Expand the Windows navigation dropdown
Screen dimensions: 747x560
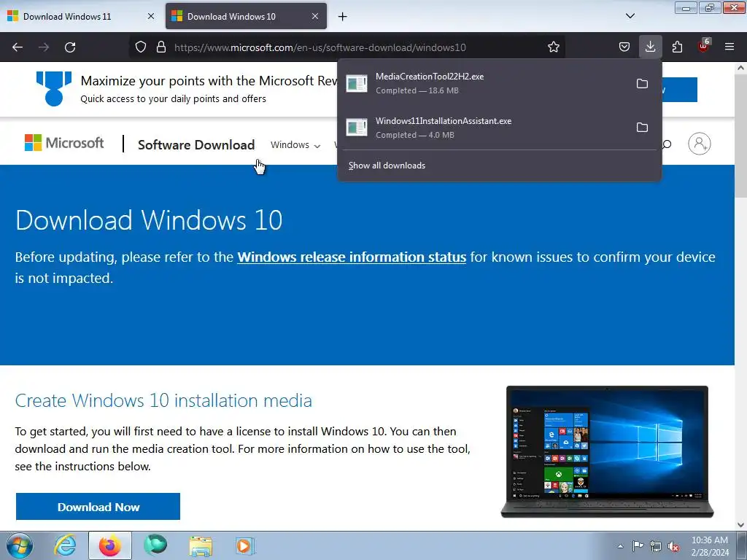click(295, 145)
